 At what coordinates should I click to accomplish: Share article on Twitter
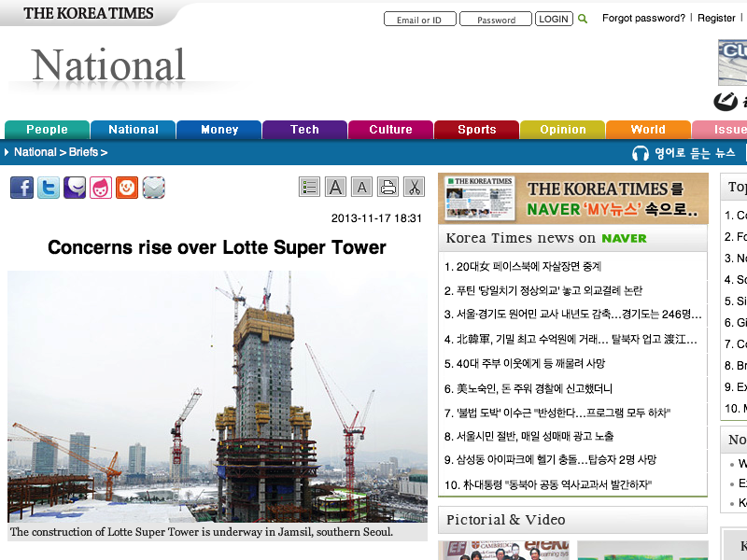coord(49,188)
